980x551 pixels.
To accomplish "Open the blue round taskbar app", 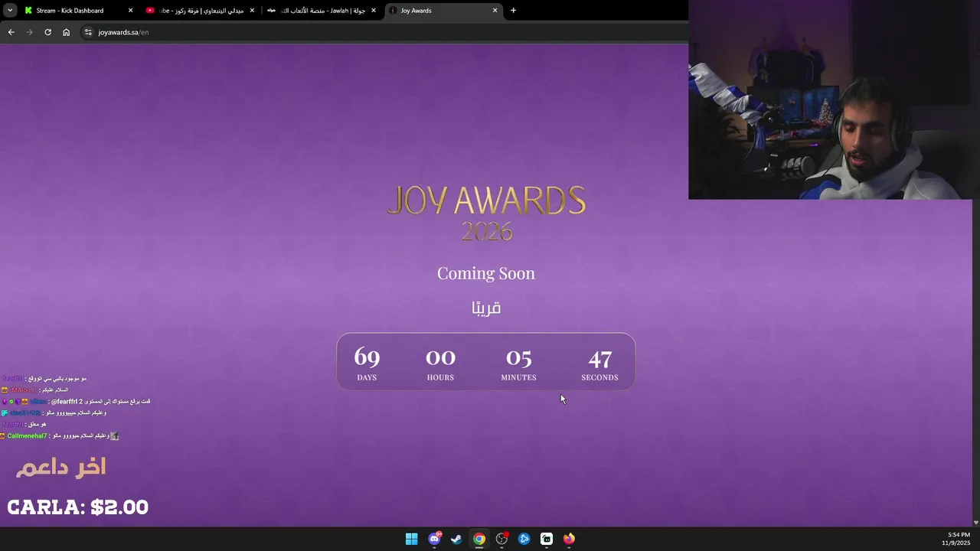I will click(x=524, y=539).
